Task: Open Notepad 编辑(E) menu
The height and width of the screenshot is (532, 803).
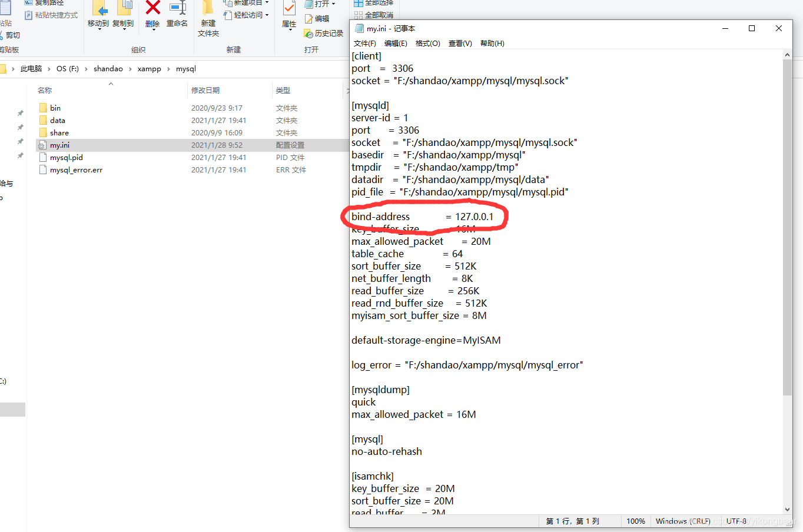Action: coord(396,44)
